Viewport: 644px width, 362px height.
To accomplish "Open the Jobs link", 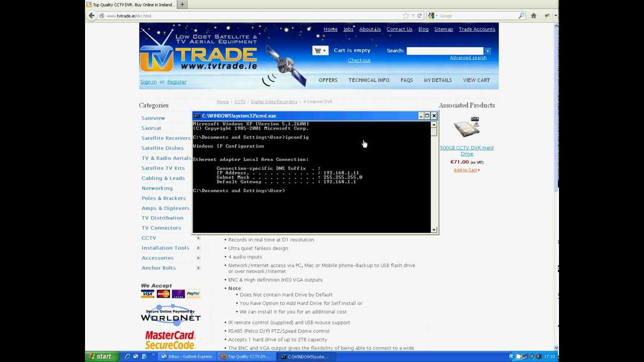I will (348, 29).
